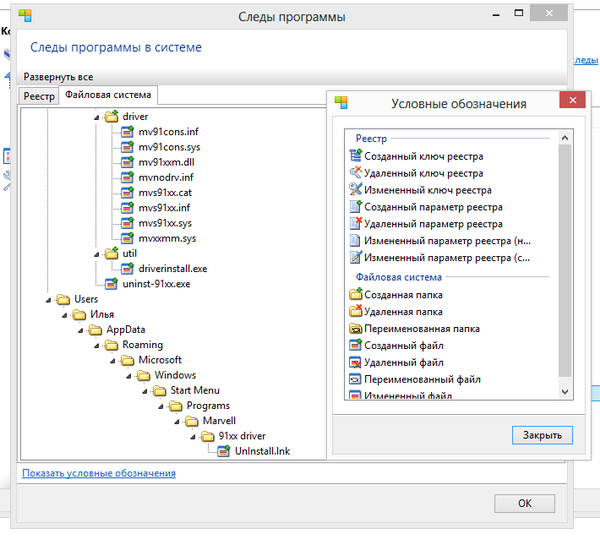Click the Переименованный файл legend icon
The height and width of the screenshot is (545, 600).
coord(355,379)
